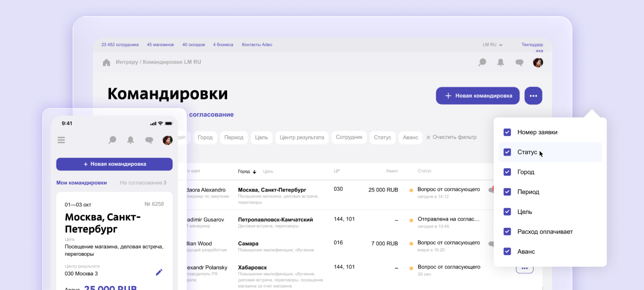Tap the mobile search bubble icon
The image size is (644, 290).
click(113, 140)
